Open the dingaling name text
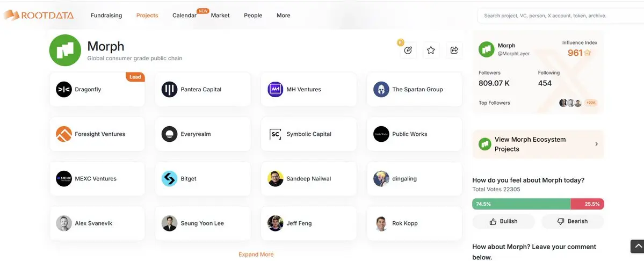644x261 pixels. click(404, 179)
